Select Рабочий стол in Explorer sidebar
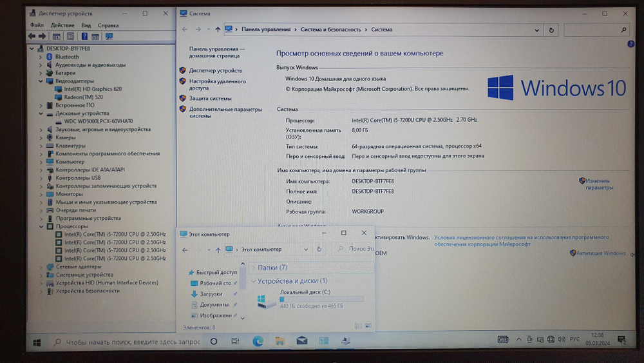The height and width of the screenshot is (363, 644). pos(215,283)
